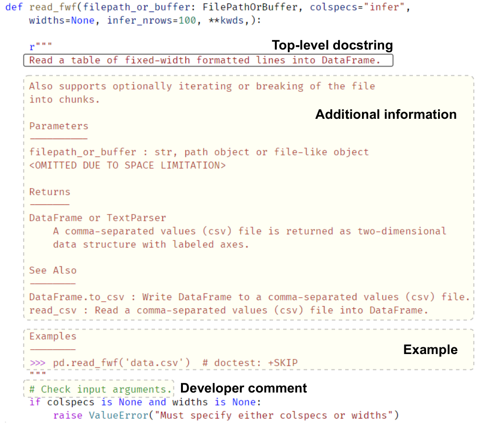Select the "Examples" section heading
The height and width of the screenshot is (431, 504).
pos(53,336)
